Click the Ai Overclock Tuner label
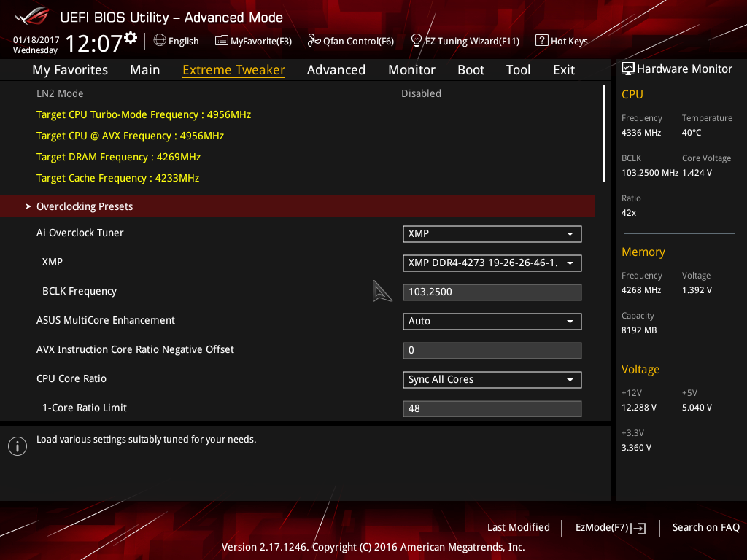The image size is (747, 560). [80, 233]
